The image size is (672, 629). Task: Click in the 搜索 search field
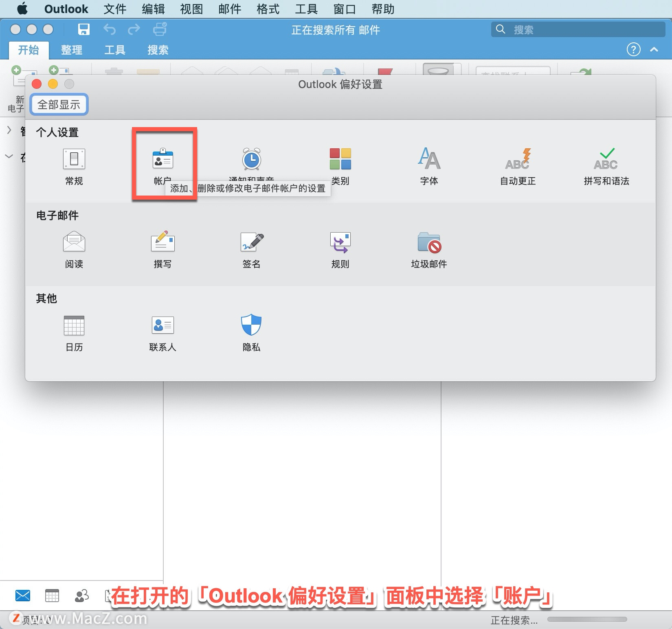(578, 29)
